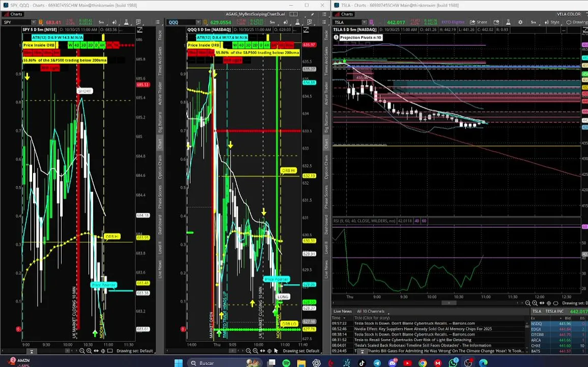
Task: Click the TSLA chart horizontal scrollbar
Action: click(448, 303)
